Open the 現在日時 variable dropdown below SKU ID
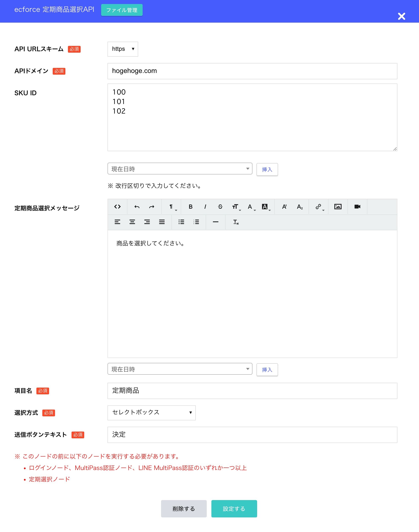 point(180,169)
